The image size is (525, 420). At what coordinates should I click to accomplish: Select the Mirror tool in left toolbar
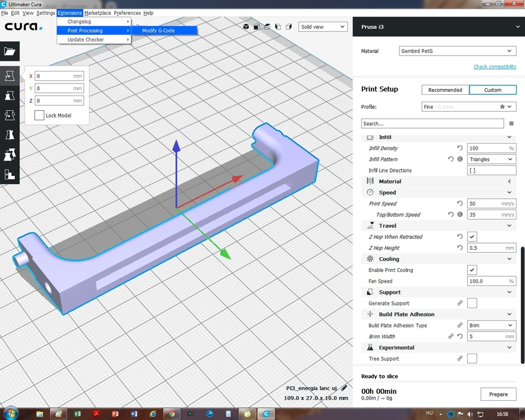click(x=10, y=135)
